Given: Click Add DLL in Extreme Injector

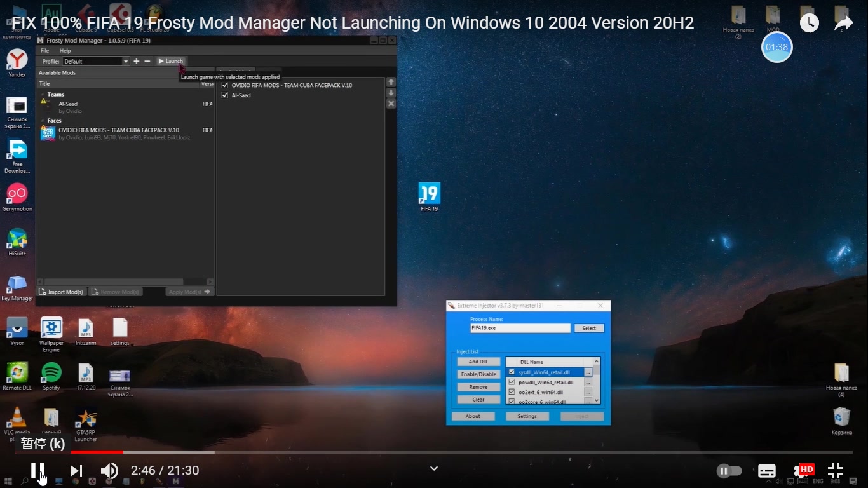Looking at the screenshot, I should click(x=478, y=362).
